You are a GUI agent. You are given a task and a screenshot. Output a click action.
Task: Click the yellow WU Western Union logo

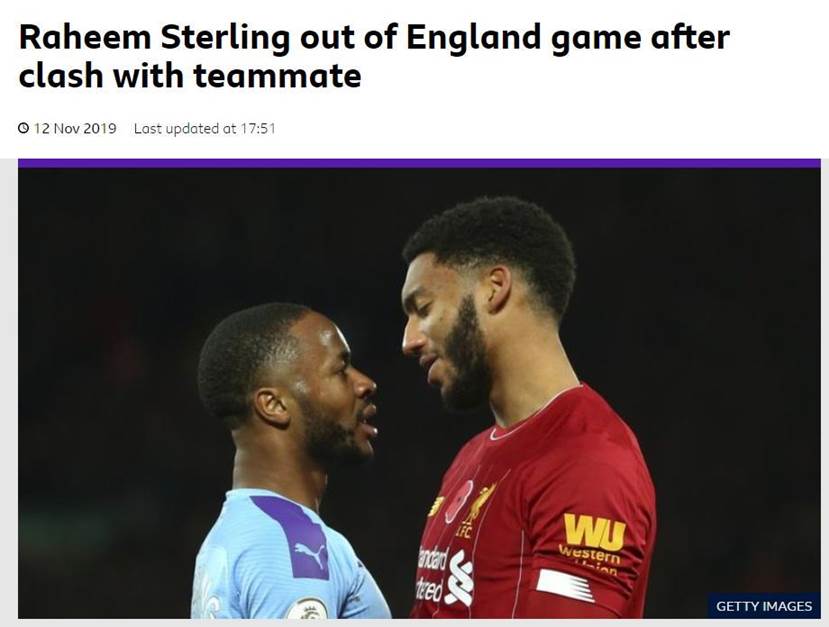[593, 533]
